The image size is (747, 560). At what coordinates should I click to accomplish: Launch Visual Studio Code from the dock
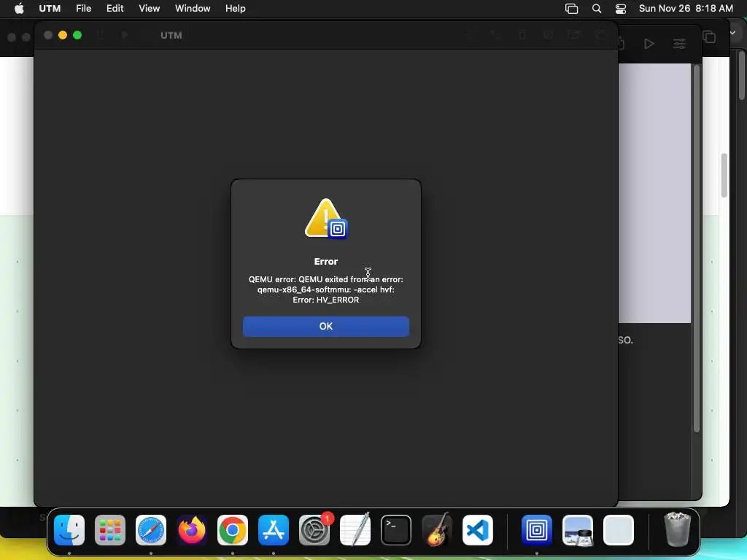tap(478, 530)
